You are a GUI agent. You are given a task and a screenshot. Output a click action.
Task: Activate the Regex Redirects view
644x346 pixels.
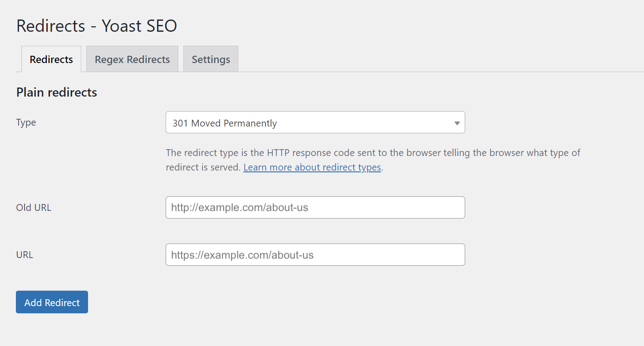pos(132,59)
